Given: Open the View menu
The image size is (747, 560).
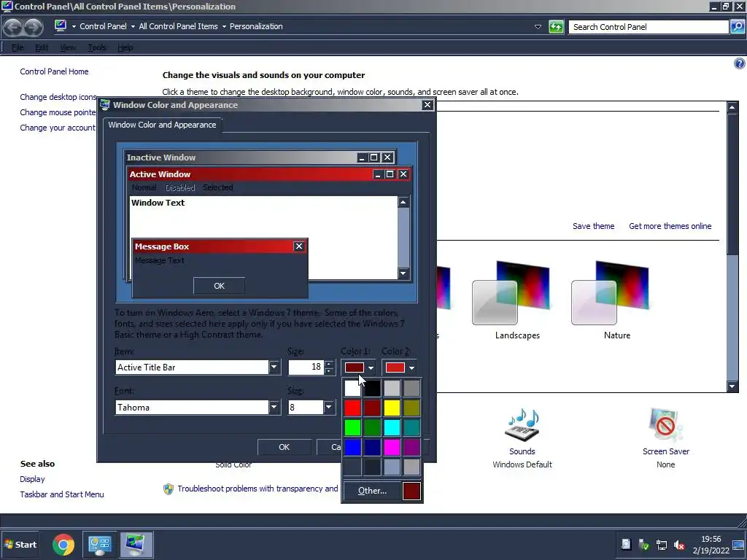Looking at the screenshot, I should click(x=68, y=47).
